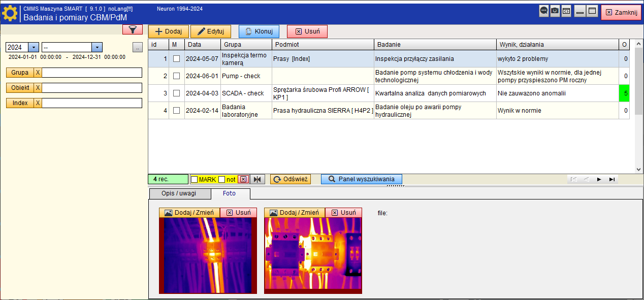Click the '..' date range button

click(138, 47)
